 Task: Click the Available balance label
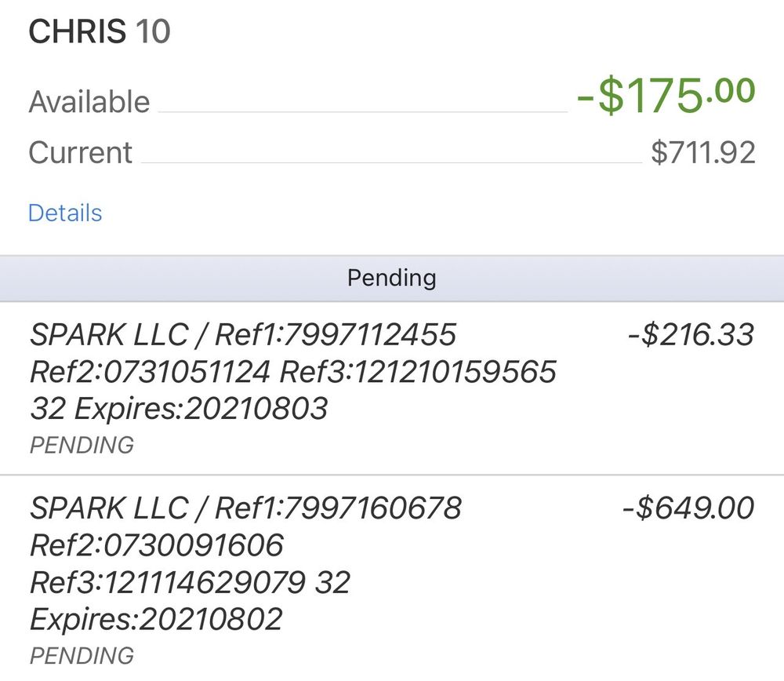click(x=89, y=102)
